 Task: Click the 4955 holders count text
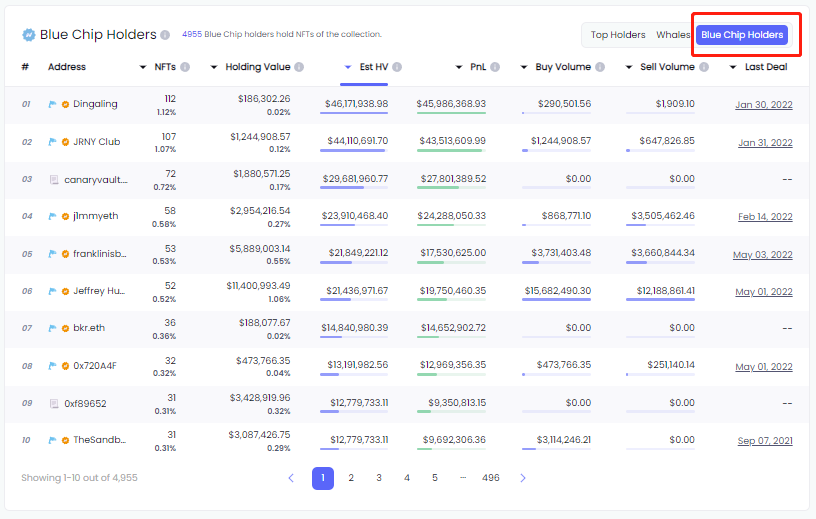pos(192,34)
